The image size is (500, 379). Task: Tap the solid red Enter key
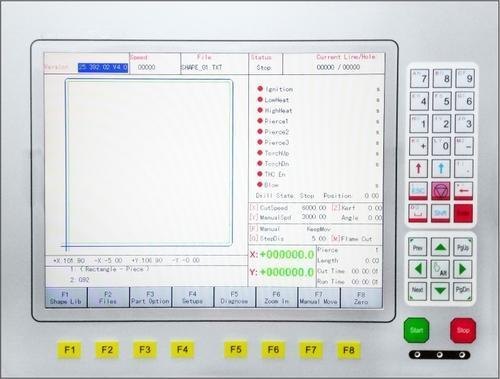pos(463,213)
